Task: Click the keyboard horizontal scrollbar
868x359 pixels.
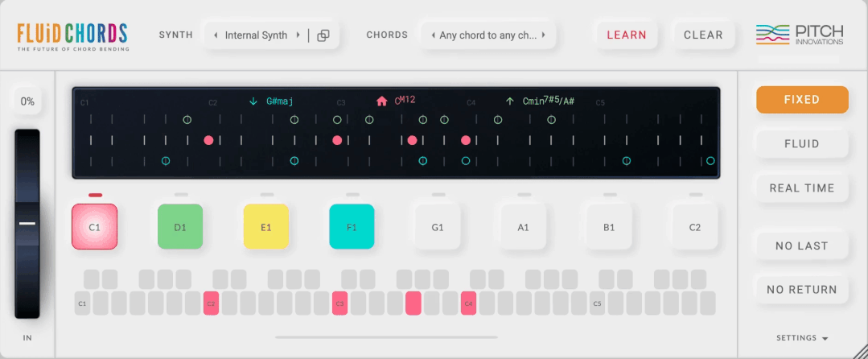Action: (x=386, y=336)
